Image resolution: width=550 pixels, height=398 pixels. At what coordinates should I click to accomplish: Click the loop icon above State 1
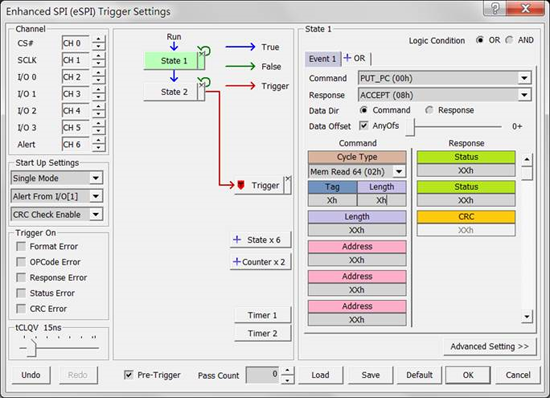point(204,50)
